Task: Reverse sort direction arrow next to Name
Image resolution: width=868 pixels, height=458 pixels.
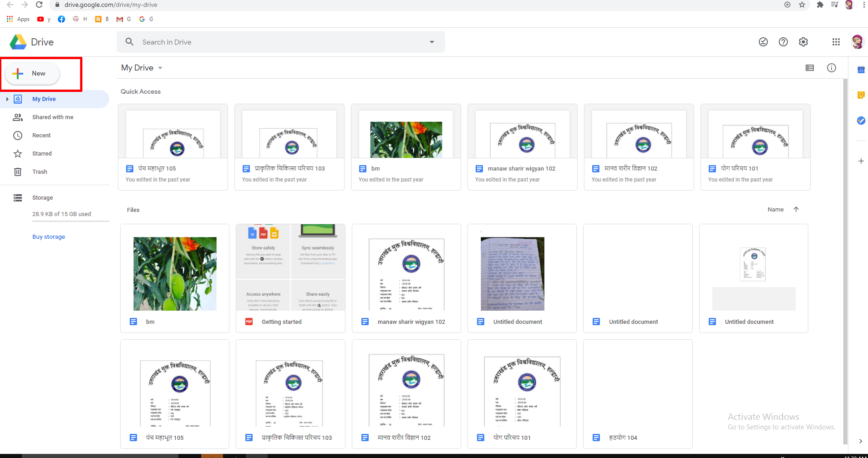Action: point(796,209)
